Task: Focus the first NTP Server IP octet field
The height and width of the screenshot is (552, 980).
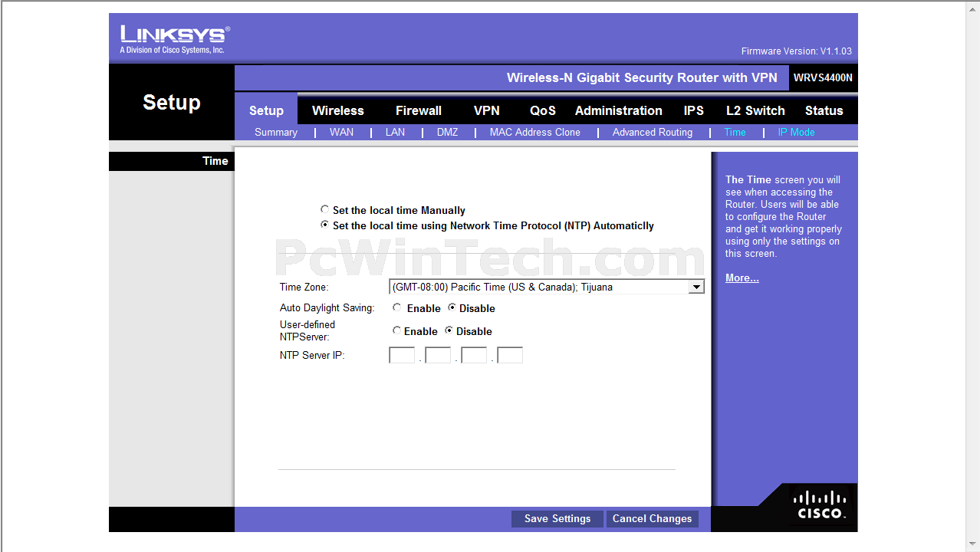Action: (x=402, y=355)
